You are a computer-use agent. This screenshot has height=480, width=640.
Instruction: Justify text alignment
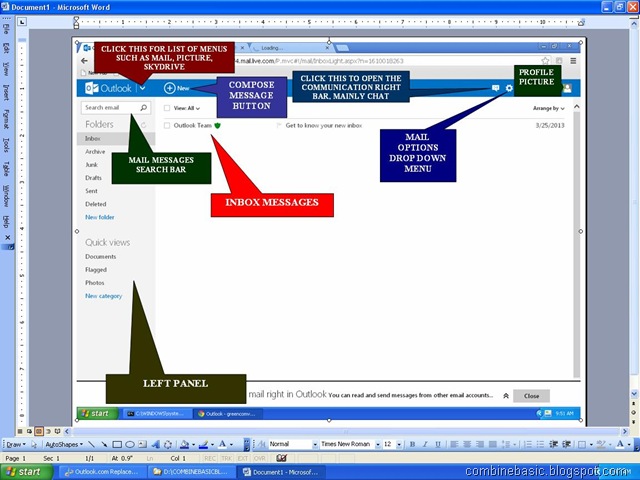coord(493,444)
